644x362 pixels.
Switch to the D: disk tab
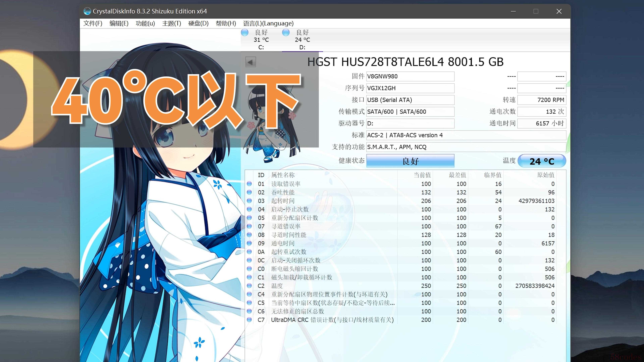302,40
